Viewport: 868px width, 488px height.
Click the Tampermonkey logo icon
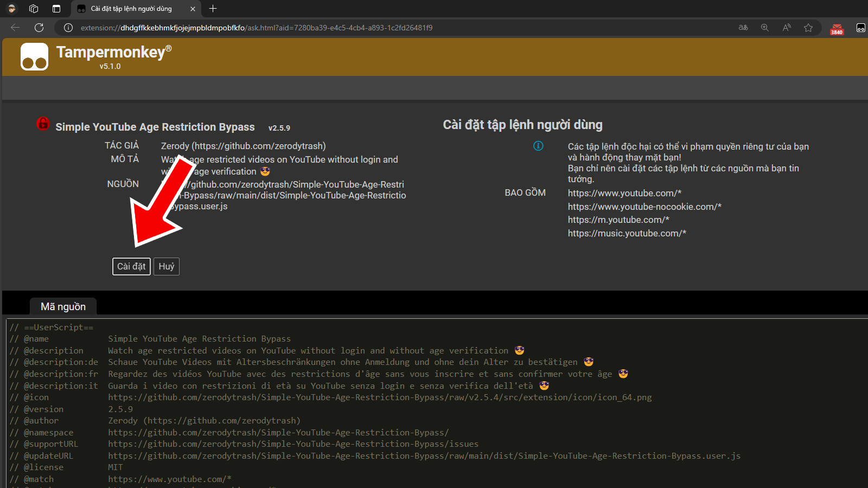point(34,56)
